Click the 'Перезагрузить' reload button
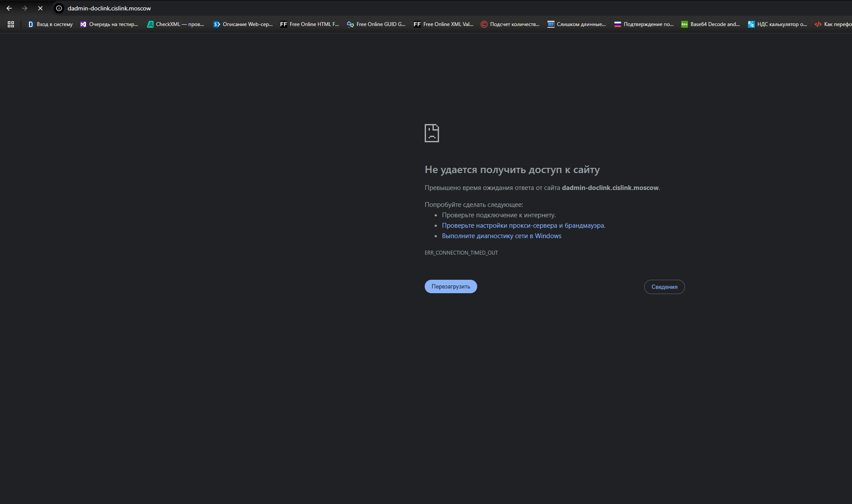Viewport: 852px width, 504px height. point(451,287)
